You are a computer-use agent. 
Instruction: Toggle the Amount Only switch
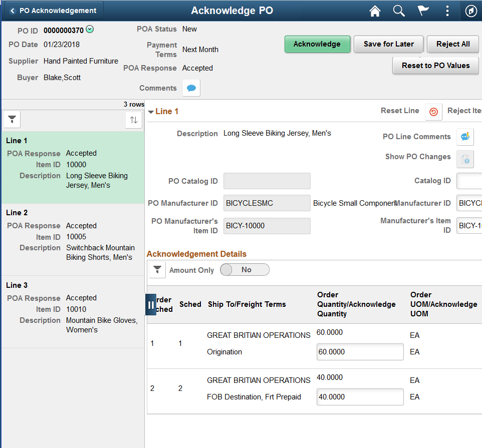pyautogui.click(x=245, y=270)
